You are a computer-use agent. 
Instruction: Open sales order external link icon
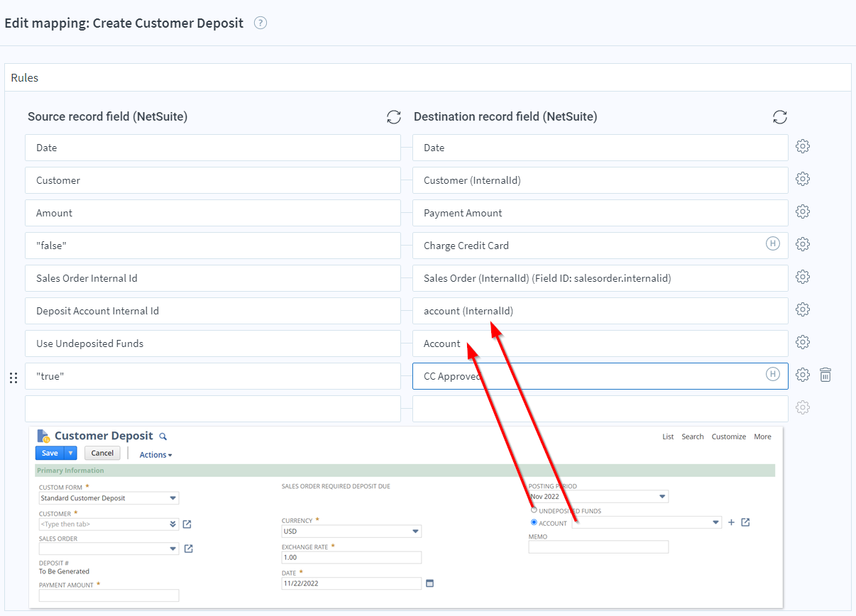[x=188, y=549]
